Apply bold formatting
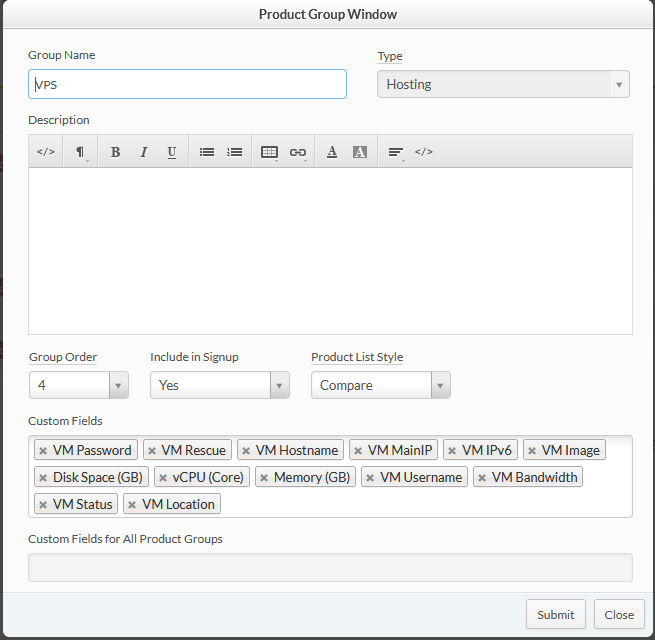This screenshot has height=640, width=655. pyautogui.click(x=115, y=152)
